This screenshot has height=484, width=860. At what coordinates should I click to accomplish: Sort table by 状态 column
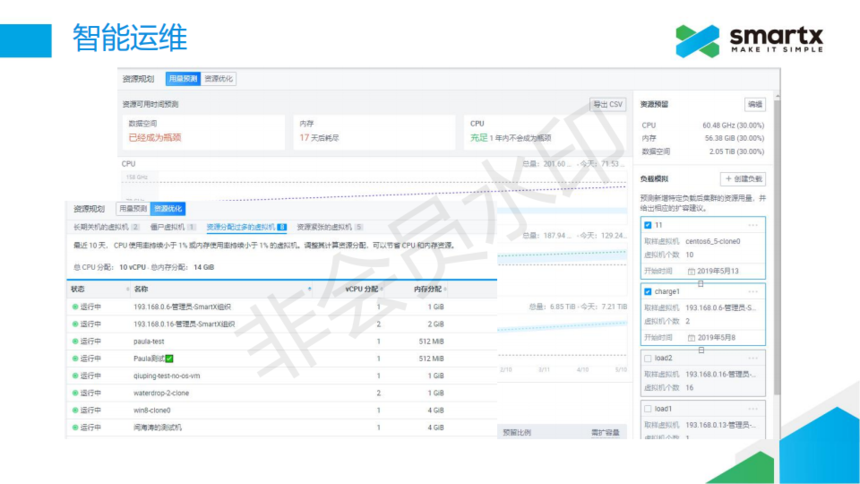pyautogui.click(x=100, y=289)
